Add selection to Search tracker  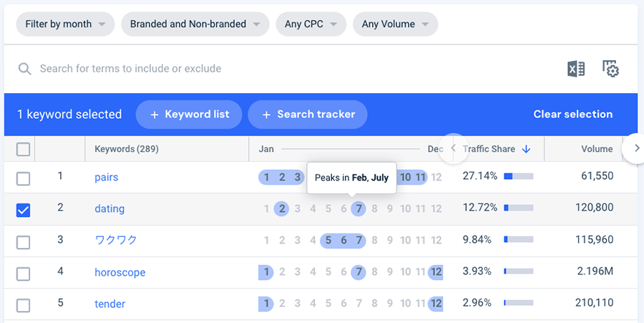pos(308,115)
